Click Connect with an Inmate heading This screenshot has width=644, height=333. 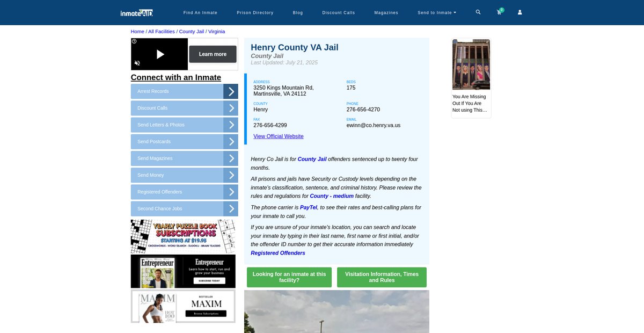click(x=176, y=77)
